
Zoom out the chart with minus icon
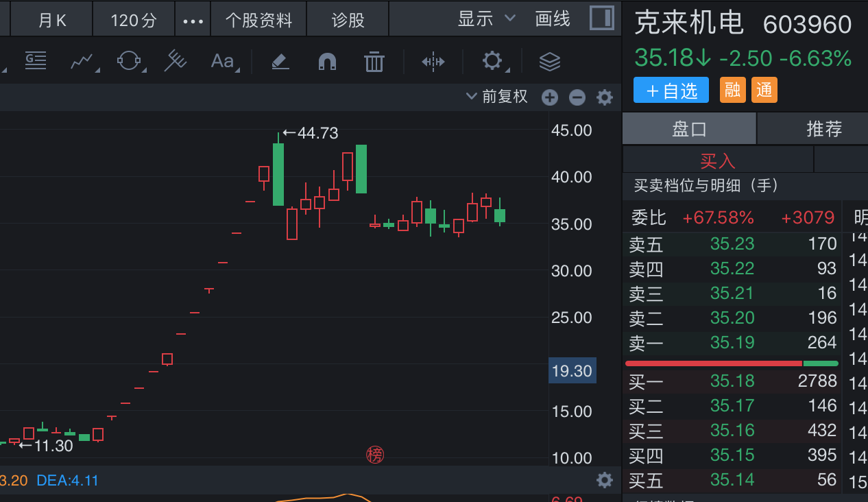click(577, 97)
